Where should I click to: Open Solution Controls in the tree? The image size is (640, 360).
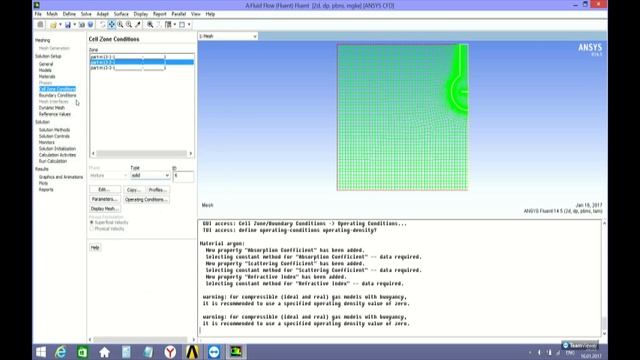tap(54, 136)
